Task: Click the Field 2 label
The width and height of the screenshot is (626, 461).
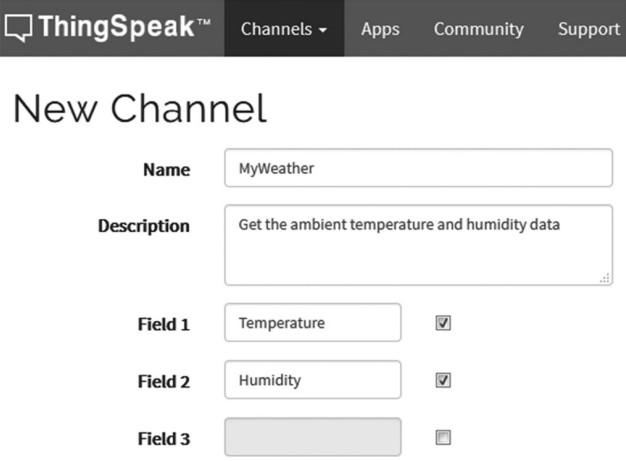Action: (163, 381)
